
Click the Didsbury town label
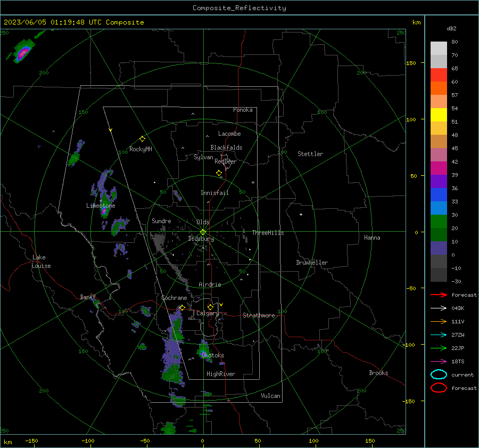coord(201,239)
